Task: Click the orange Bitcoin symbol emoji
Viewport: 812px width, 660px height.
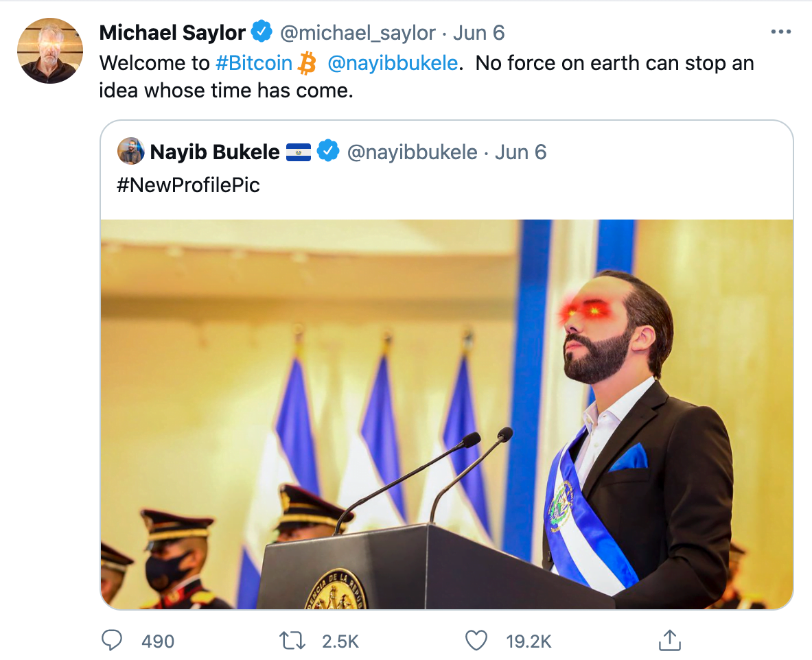Action: [307, 63]
